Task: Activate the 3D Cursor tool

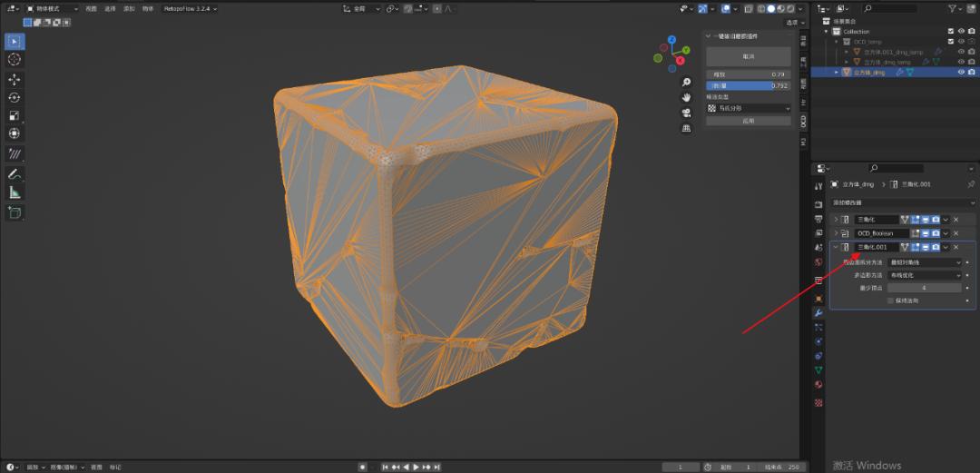Action: tap(15, 59)
